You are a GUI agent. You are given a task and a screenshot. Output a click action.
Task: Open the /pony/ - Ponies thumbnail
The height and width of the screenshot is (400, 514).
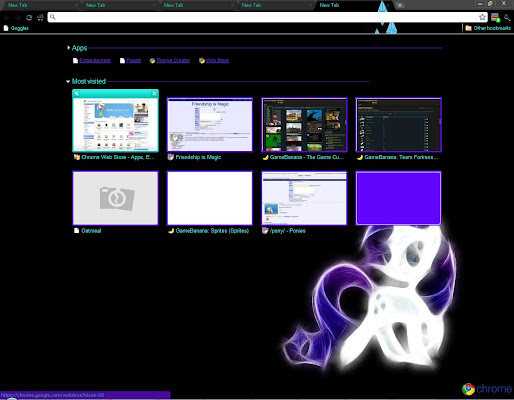(304, 198)
